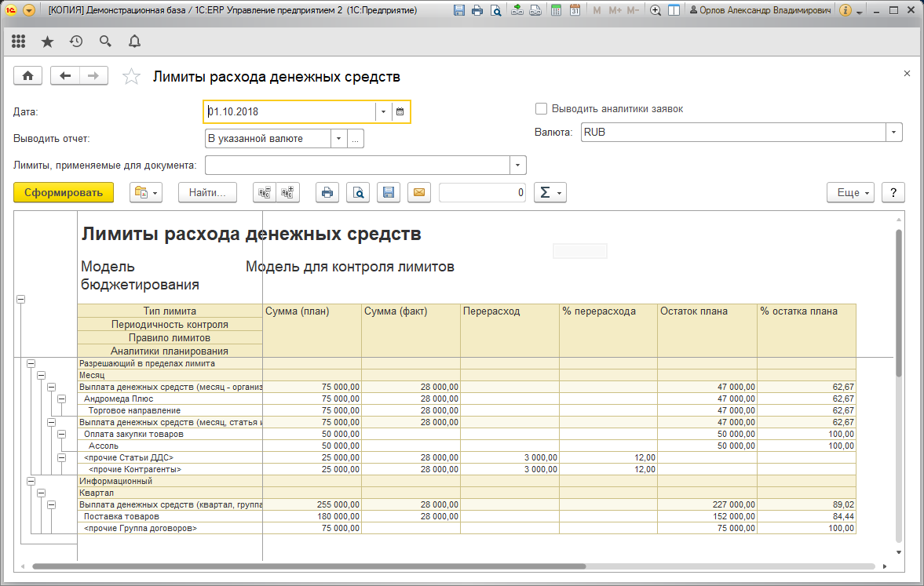Open the Валюта dropdown list
Screen dimensions: 924x586
coord(893,133)
